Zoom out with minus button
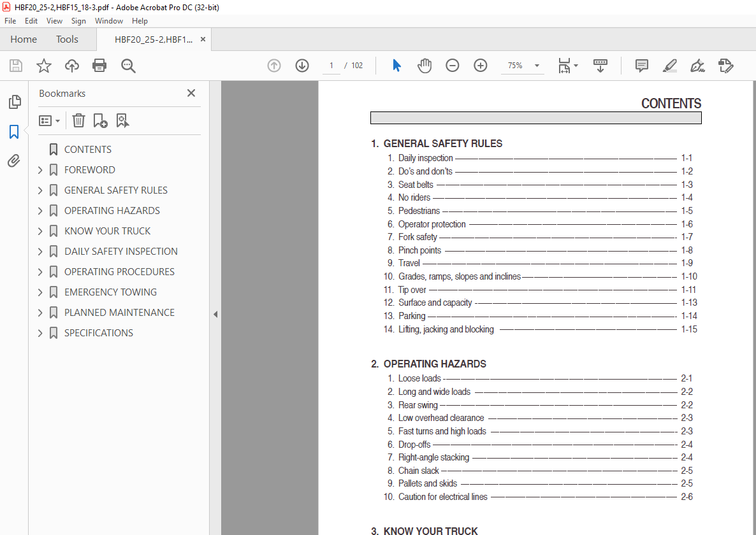 tap(452, 66)
